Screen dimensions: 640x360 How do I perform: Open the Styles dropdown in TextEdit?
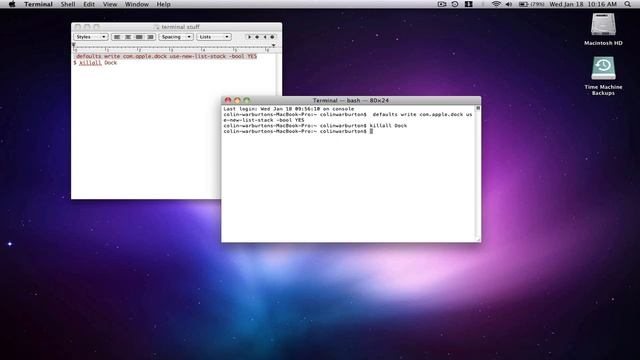[91, 37]
